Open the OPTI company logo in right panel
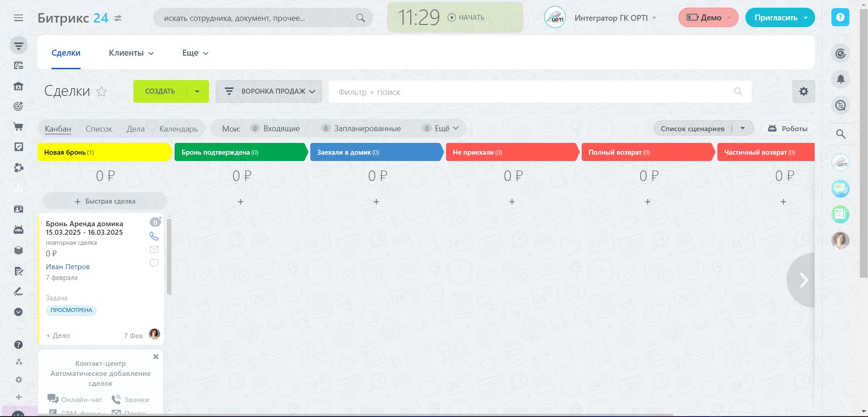Screen dimensions: 868x417 click(840, 163)
